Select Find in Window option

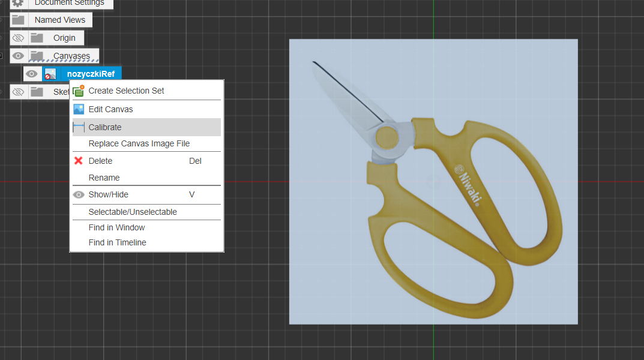point(116,227)
